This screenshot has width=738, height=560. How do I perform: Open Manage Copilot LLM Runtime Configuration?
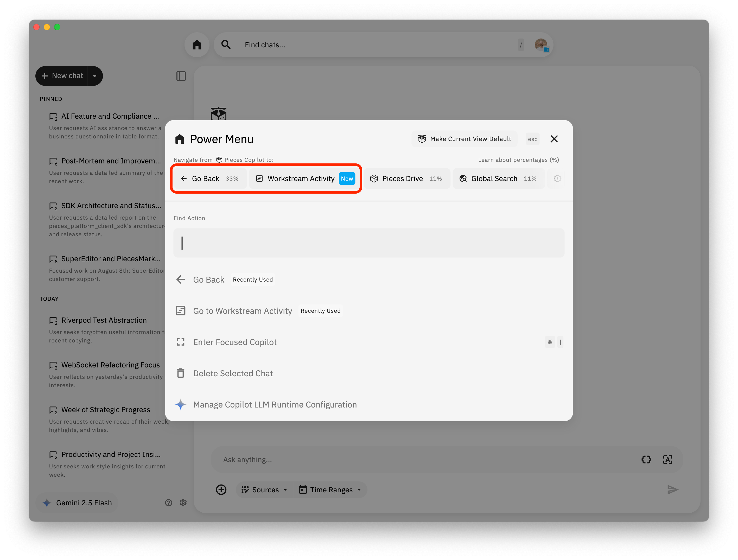click(x=275, y=404)
